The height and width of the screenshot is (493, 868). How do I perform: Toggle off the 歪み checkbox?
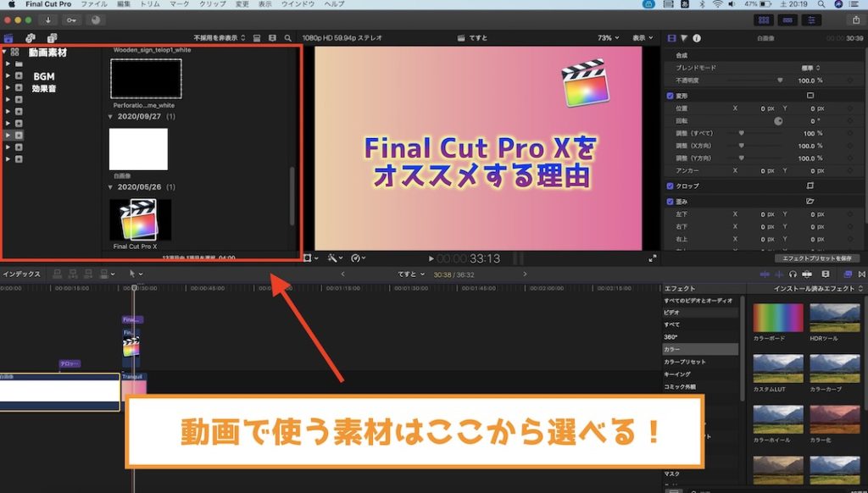670,201
